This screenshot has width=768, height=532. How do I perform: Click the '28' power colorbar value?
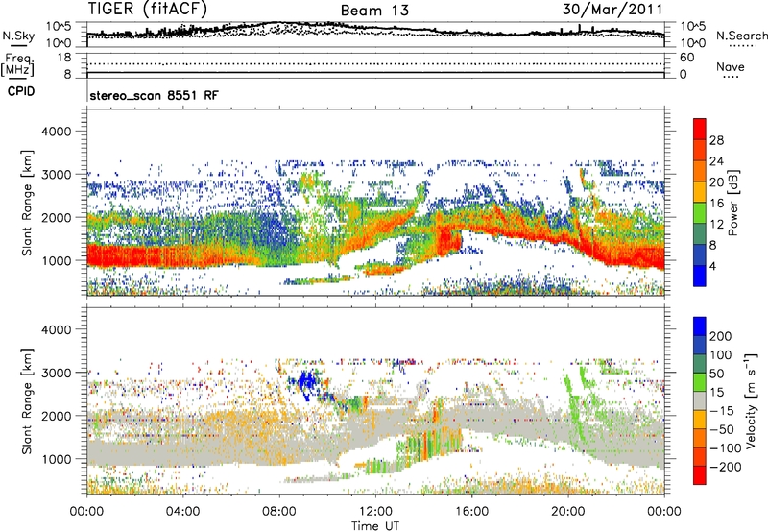[x=716, y=140]
